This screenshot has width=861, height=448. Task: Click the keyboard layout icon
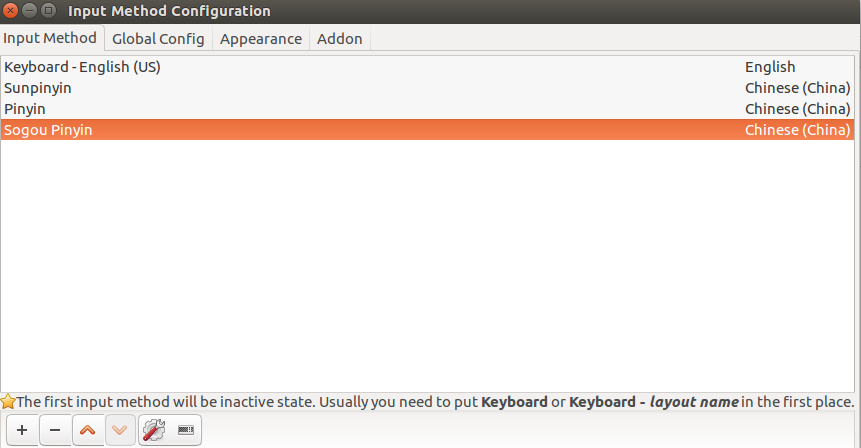[185, 430]
